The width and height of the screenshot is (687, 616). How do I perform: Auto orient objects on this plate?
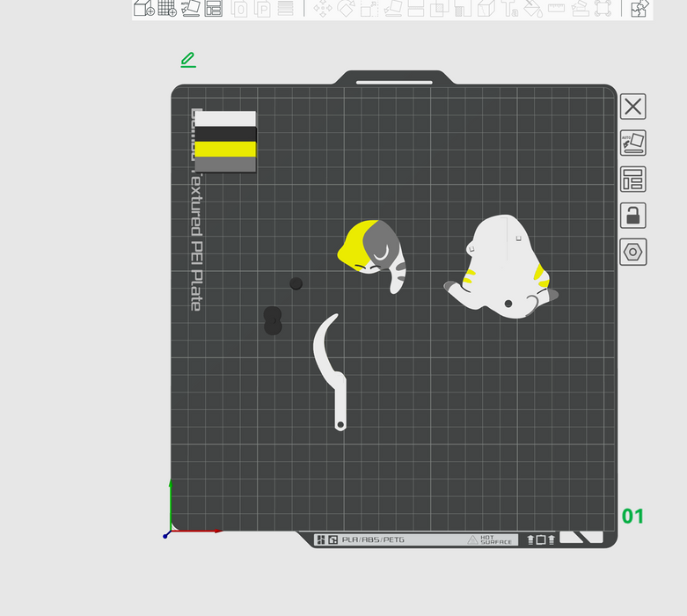pos(632,143)
